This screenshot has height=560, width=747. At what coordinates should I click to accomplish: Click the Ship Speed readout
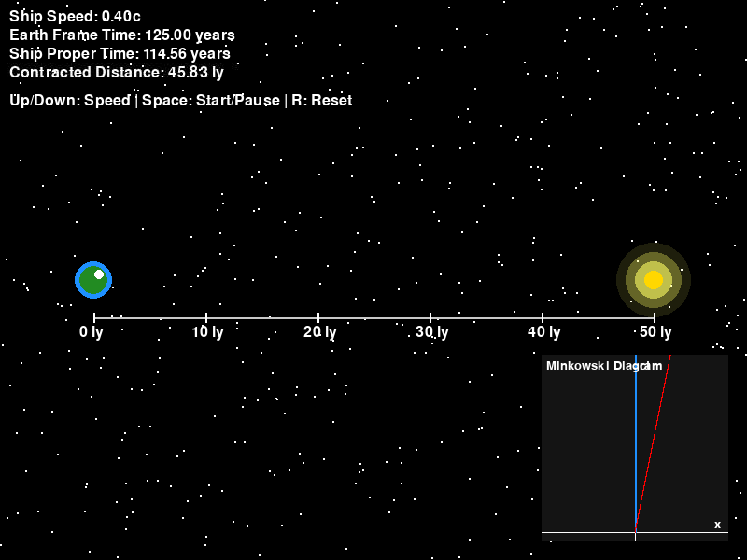(x=75, y=17)
